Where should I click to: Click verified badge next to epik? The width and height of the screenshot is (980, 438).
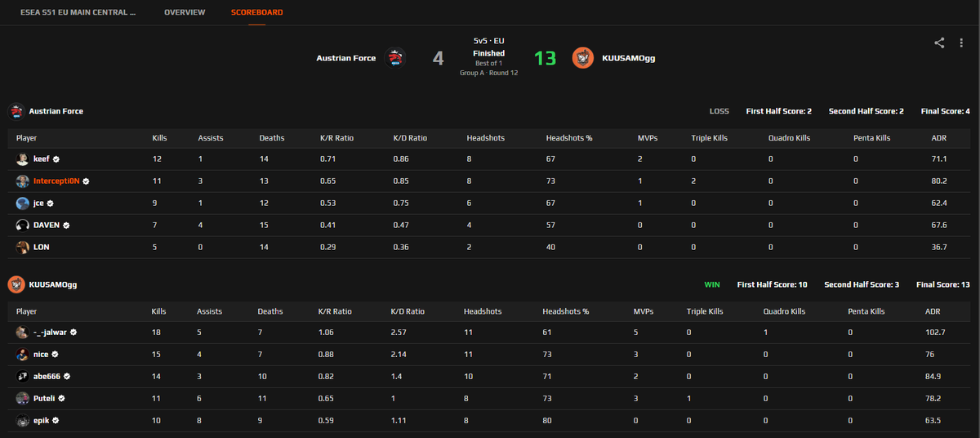pos(56,420)
